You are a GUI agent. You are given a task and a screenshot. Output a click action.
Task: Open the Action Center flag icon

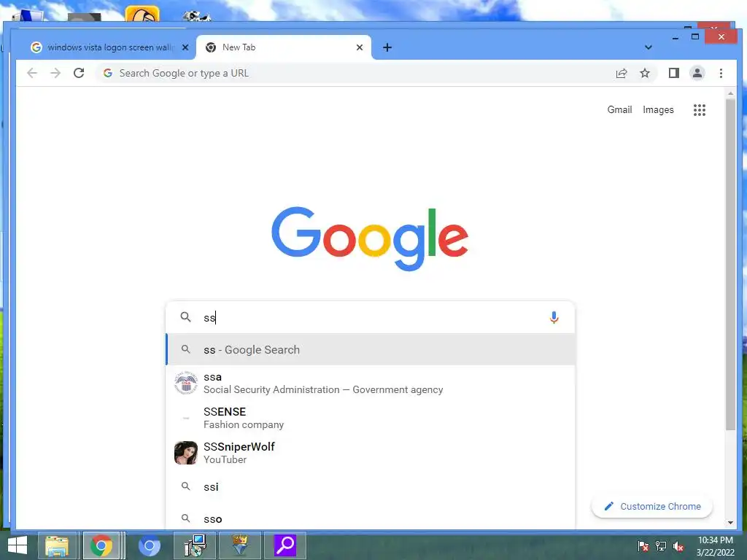tap(643, 546)
